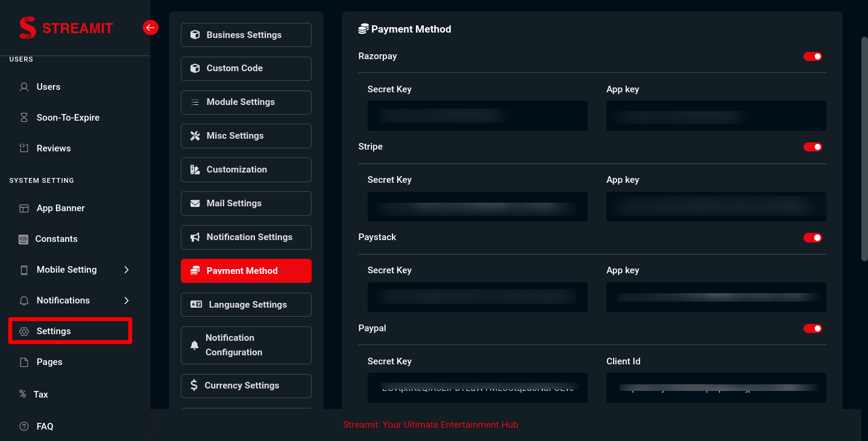
Task: Click the Stripe App key field
Action: click(x=716, y=206)
